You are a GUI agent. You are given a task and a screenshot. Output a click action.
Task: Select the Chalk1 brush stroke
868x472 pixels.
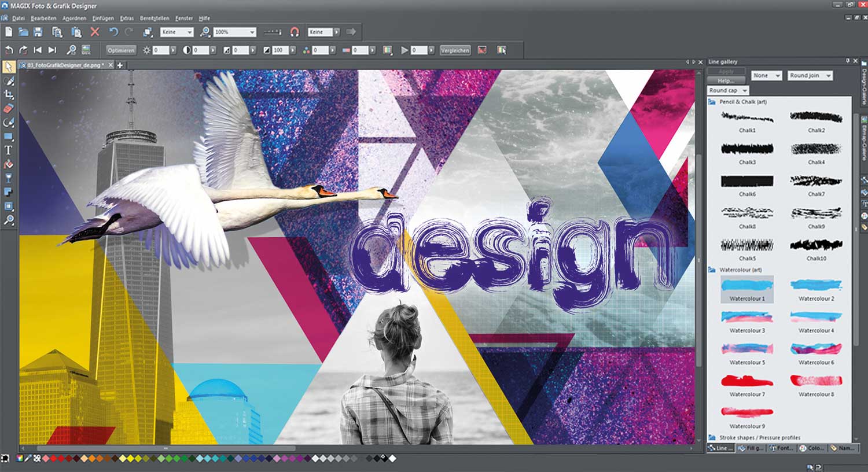(747, 121)
